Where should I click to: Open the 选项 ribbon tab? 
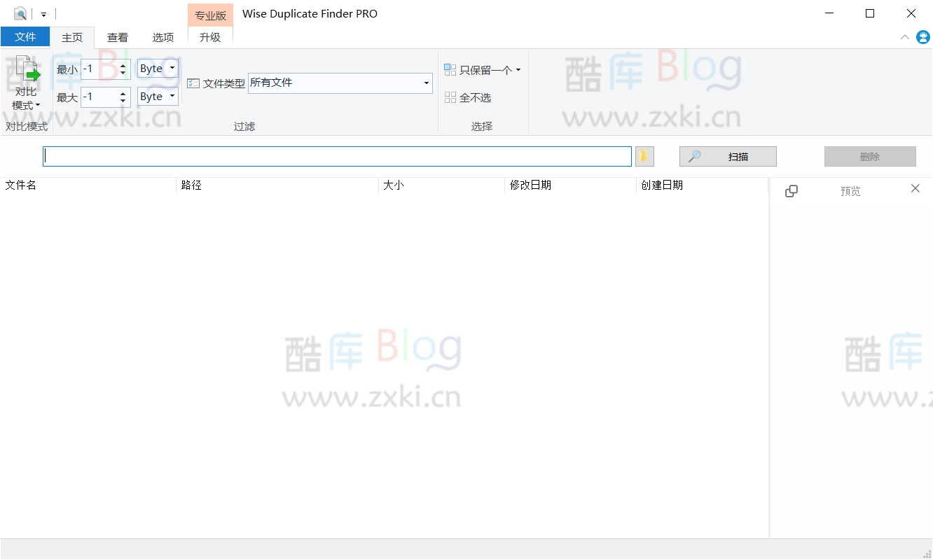tap(163, 37)
